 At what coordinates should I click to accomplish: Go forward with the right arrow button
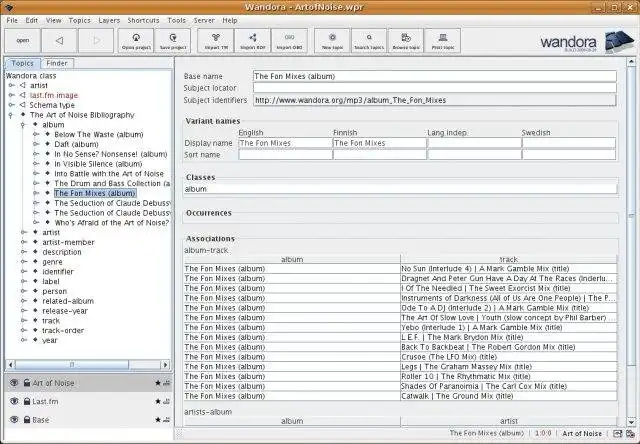96,41
